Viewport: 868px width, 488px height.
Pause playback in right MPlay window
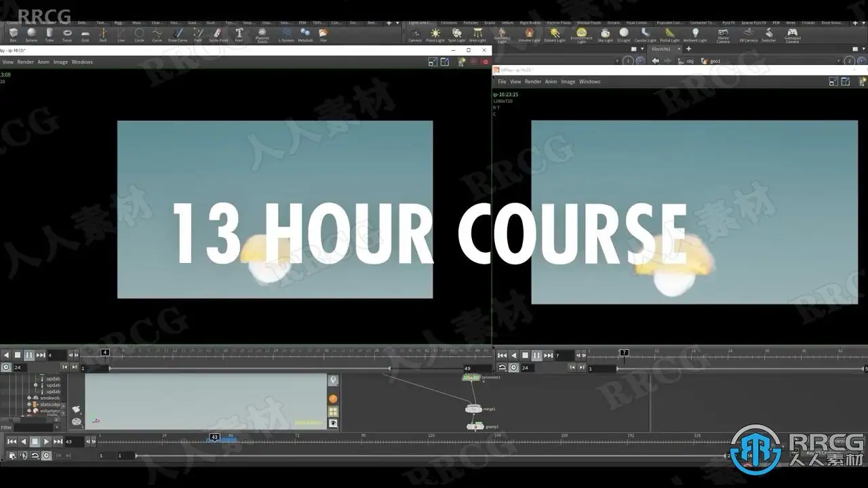(x=536, y=355)
